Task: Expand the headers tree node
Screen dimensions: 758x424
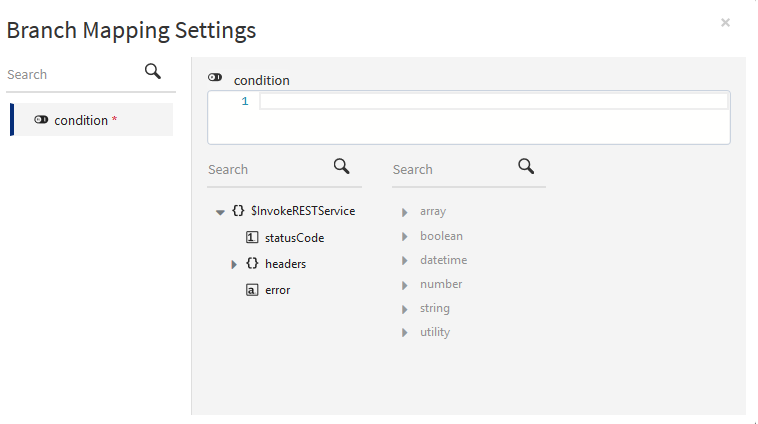Action: point(234,264)
